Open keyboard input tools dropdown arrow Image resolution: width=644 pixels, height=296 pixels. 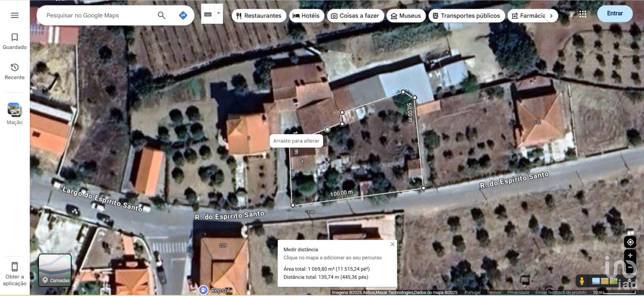click(x=219, y=14)
